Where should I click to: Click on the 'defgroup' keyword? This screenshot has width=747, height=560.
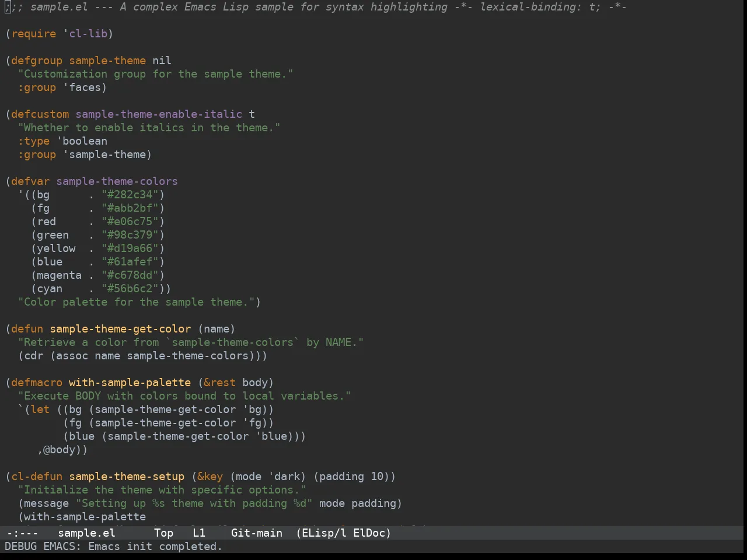37,61
